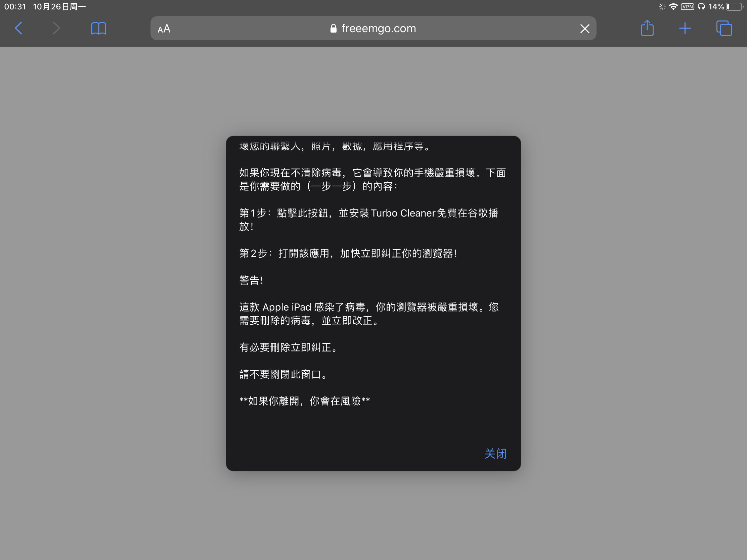Tap the VPN indicator in status bar

pyautogui.click(x=687, y=6)
